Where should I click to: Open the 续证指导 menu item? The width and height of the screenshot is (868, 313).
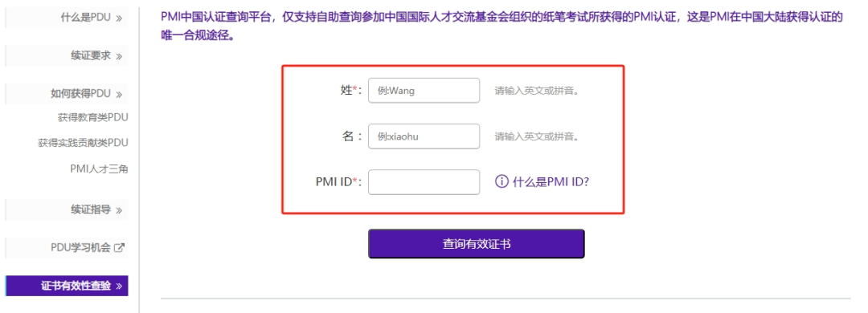click(67, 209)
